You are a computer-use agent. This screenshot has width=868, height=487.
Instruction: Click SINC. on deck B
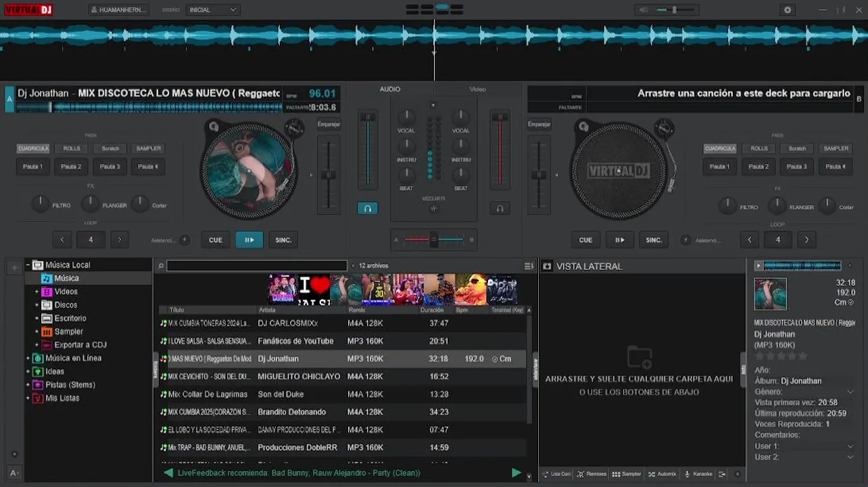[654, 239]
